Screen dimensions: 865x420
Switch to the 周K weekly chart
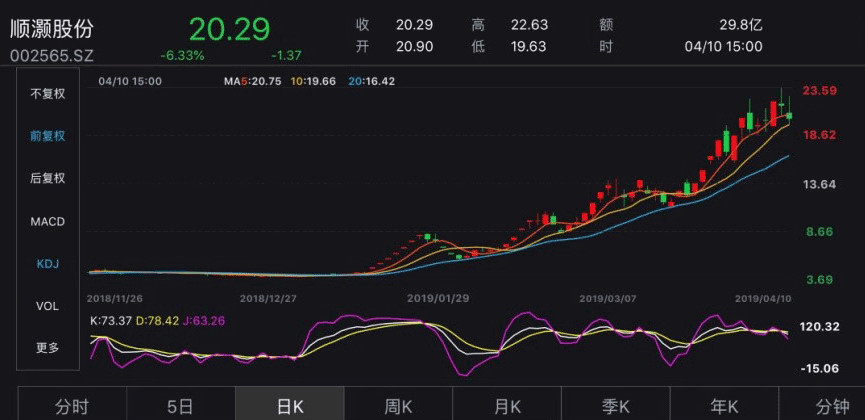point(398,406)
